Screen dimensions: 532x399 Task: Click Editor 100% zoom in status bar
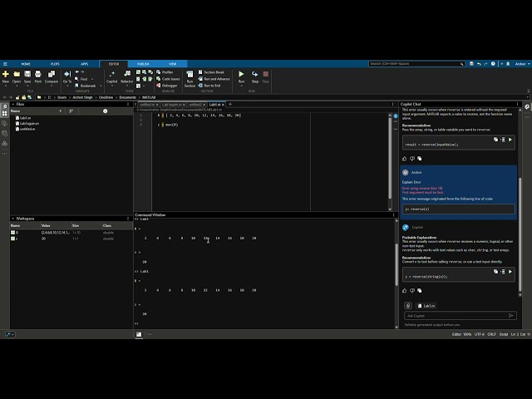point(461,334)
